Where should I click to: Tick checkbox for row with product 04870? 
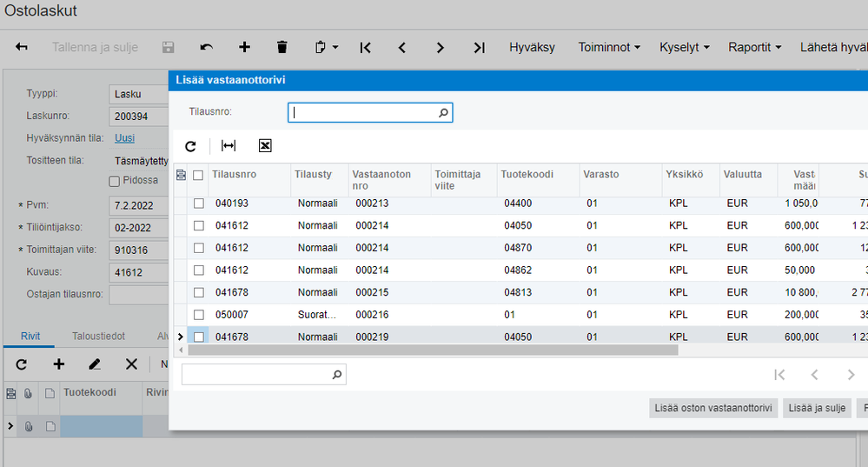199,248
